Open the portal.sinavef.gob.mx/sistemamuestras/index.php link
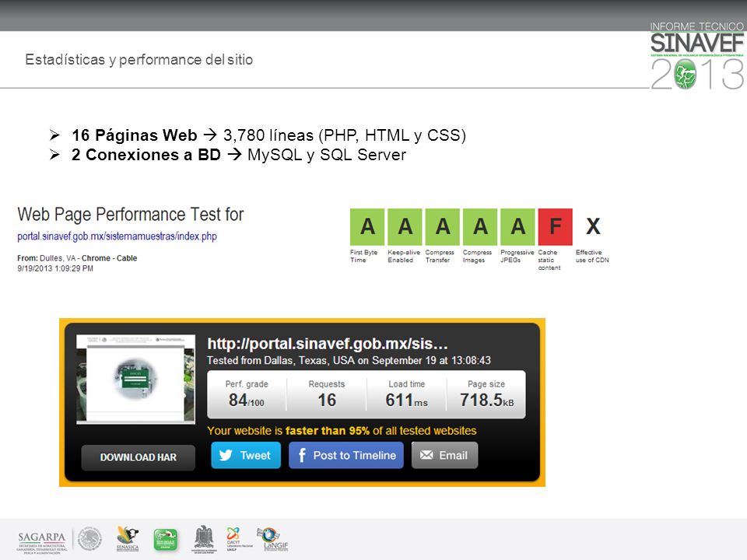The image size is (747, 560). (117, 236)
